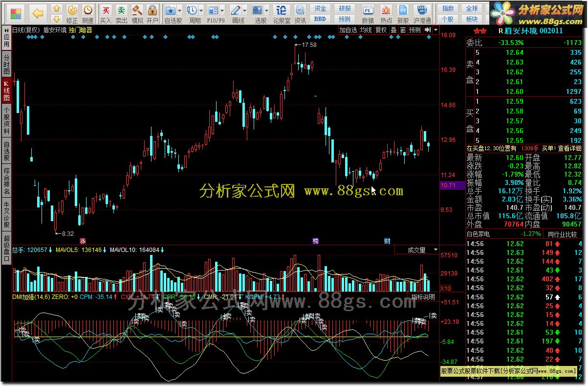Click the 个股 button

(448, 19)
